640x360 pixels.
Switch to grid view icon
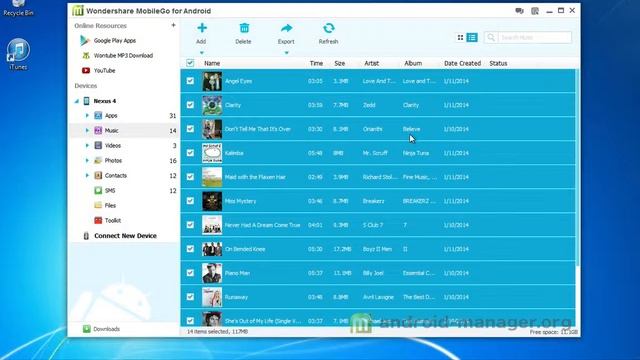click(x=460, y=38)
